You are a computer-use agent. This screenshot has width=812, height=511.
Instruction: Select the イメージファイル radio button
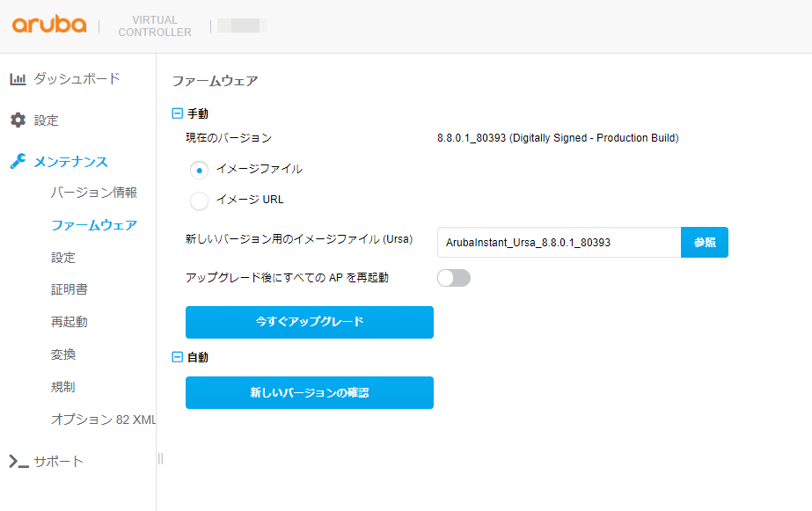(200, 170)
